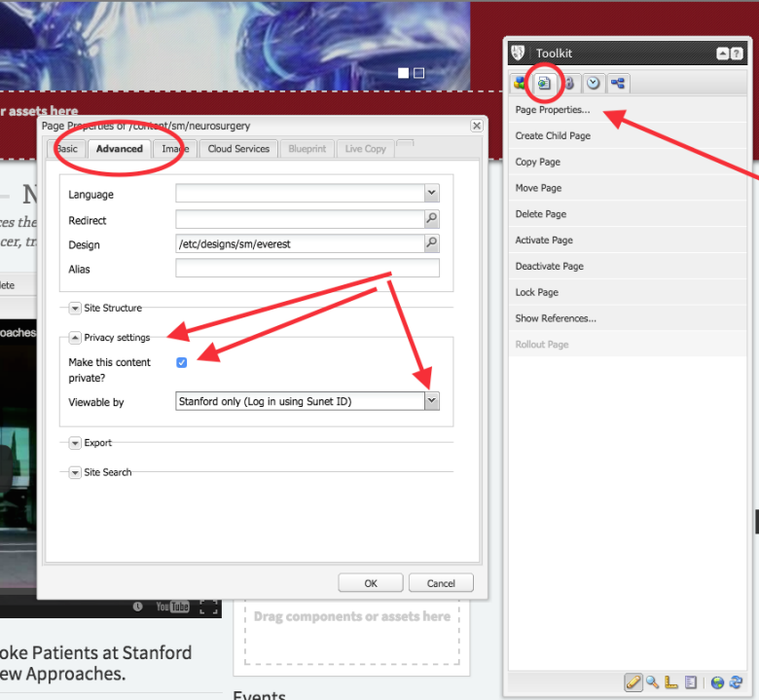This screenshot has width=759, height=700.
Task: Open Toolkit help via the question mark icon
Action: tap(737, 55)
